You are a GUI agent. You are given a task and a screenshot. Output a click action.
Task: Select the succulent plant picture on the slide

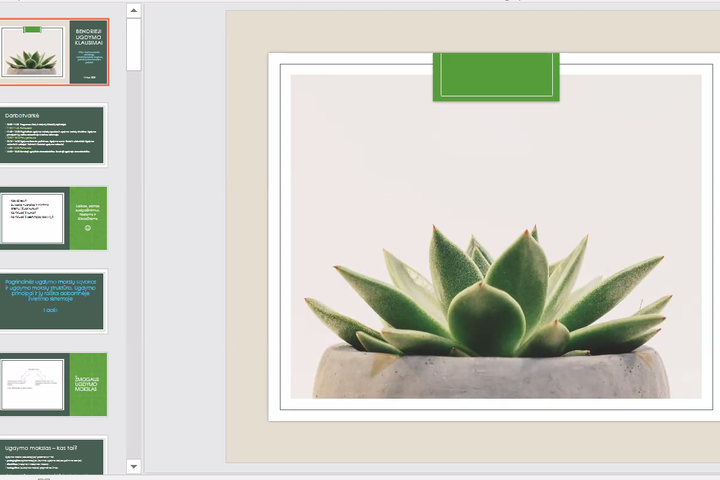point(496,236)
